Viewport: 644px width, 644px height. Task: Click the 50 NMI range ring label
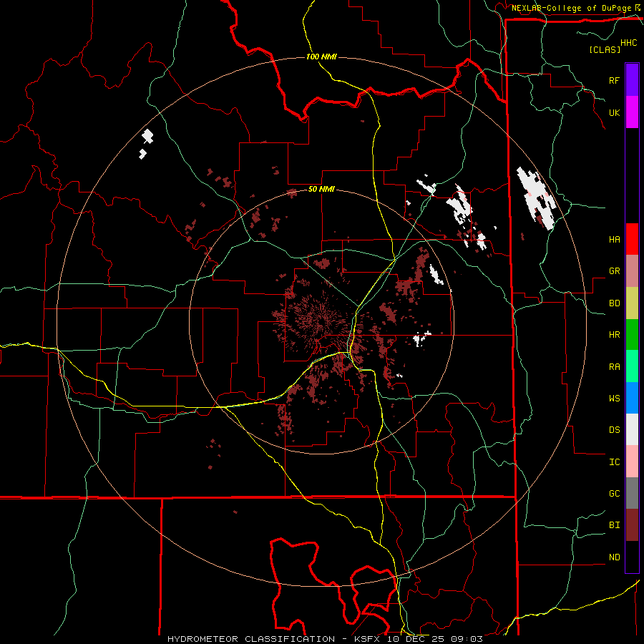point(321,189)
